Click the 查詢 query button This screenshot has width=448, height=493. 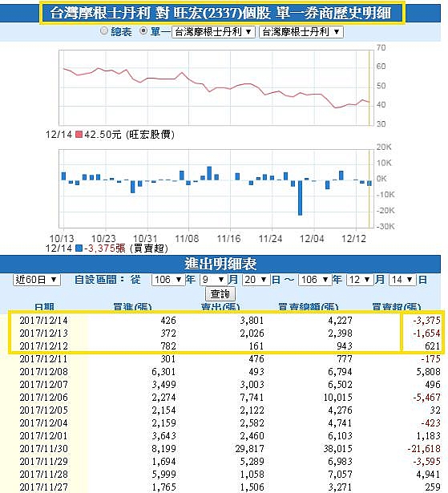(x=220, y=294)
